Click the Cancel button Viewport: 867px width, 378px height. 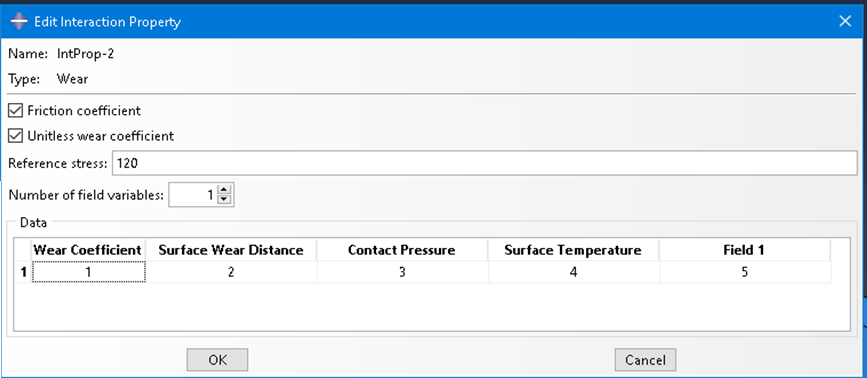645,360
